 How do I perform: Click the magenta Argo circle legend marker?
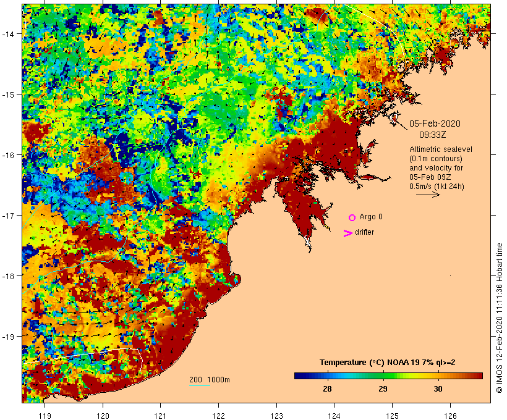click(x=352, y=217)
